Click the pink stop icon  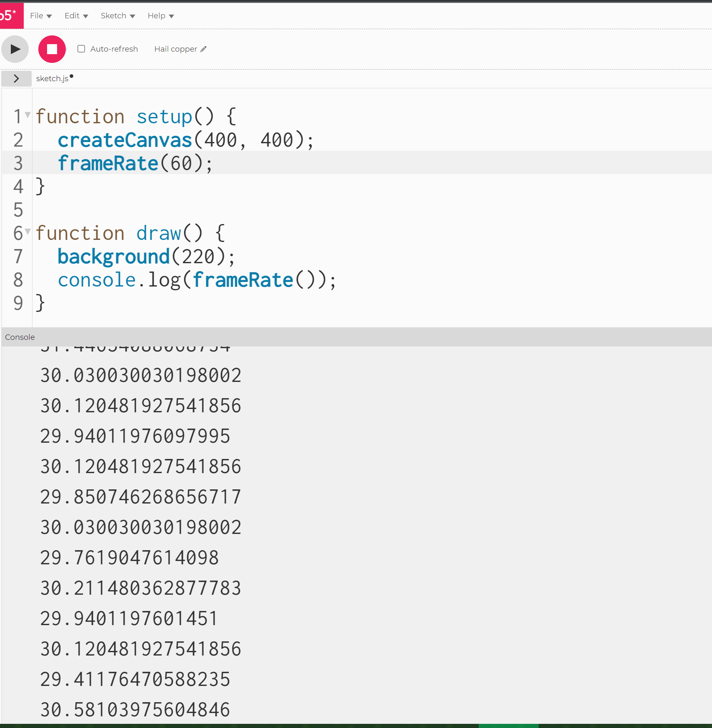point(52,49)
